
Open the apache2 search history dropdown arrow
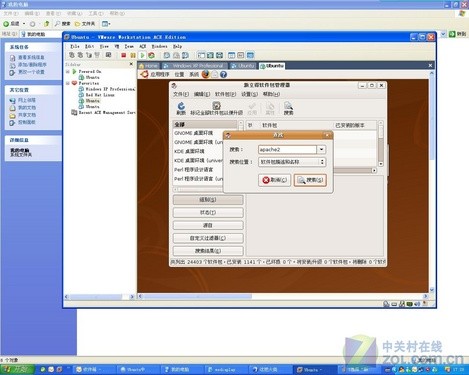pos(321,149)
